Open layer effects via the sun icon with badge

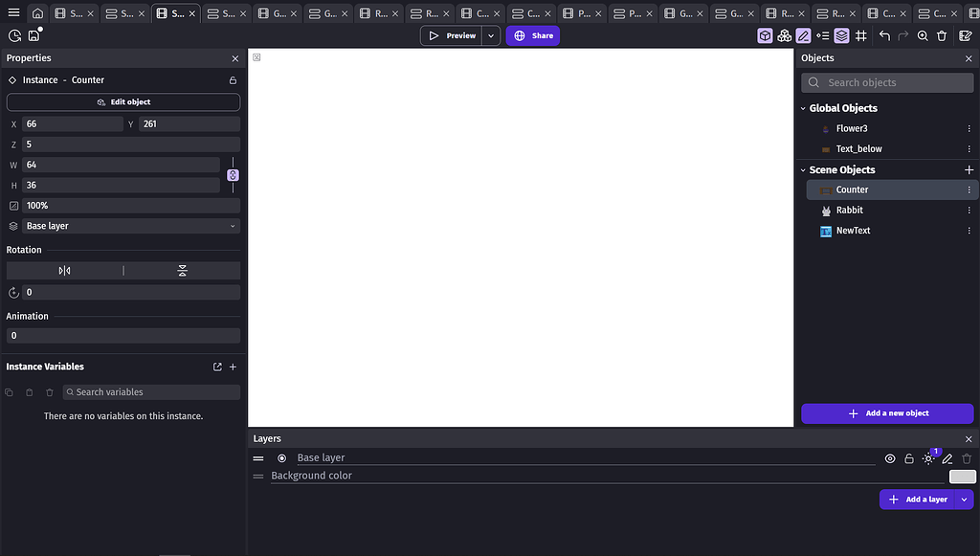point(928,458)
